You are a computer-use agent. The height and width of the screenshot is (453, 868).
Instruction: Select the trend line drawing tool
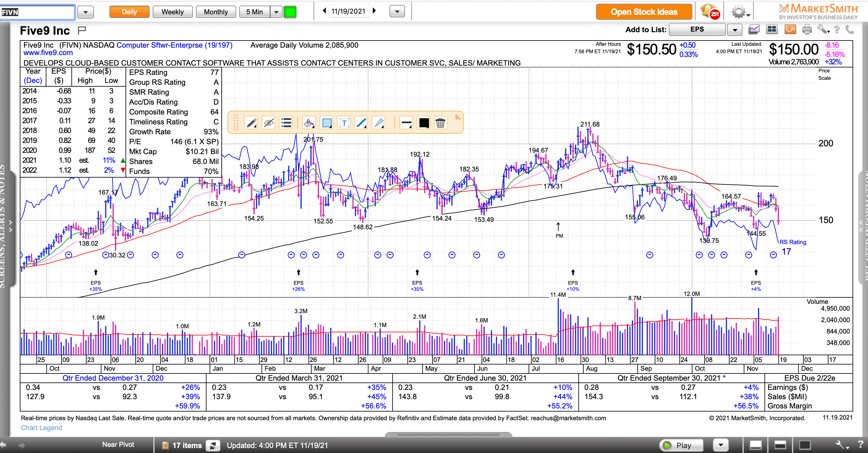pyautogui.click(x=361, y=123)
